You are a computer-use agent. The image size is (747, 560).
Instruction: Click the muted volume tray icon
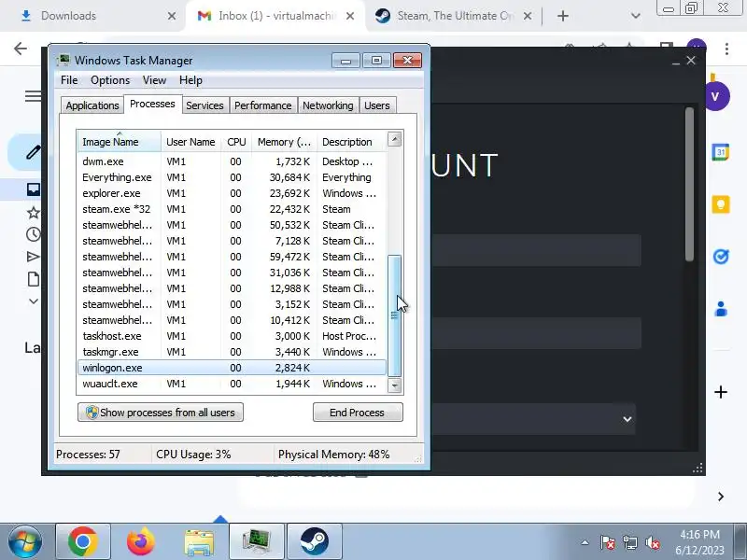tap(652, 542)
